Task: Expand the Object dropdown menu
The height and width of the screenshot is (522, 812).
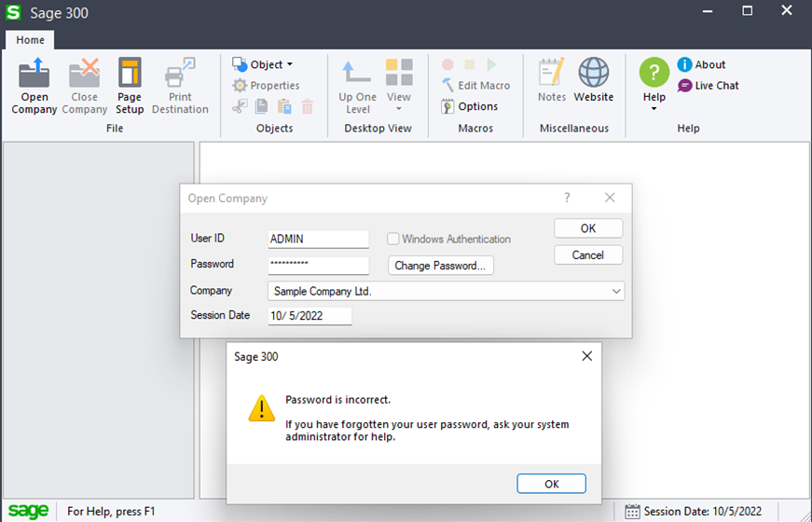Action: (x=289, y=64)
